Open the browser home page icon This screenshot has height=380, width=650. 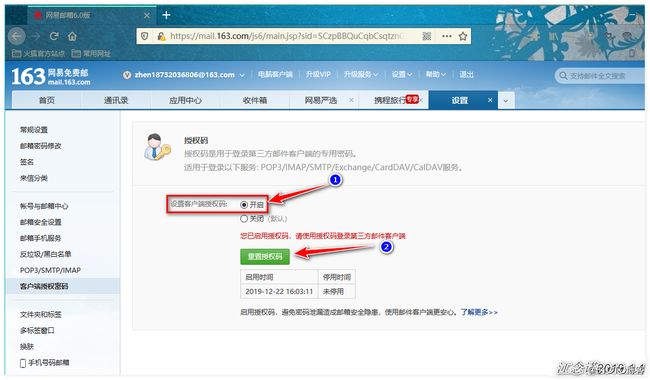[x=72, y=36]
